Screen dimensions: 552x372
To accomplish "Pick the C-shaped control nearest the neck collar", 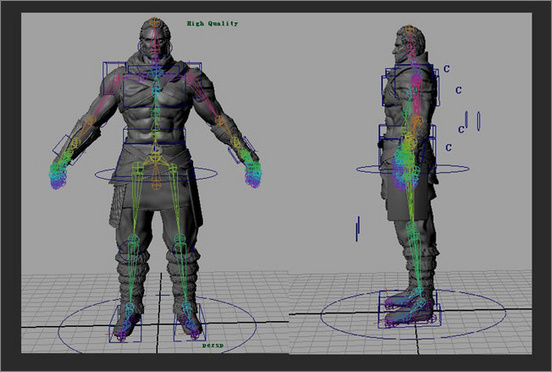I will tap(446, 69).
